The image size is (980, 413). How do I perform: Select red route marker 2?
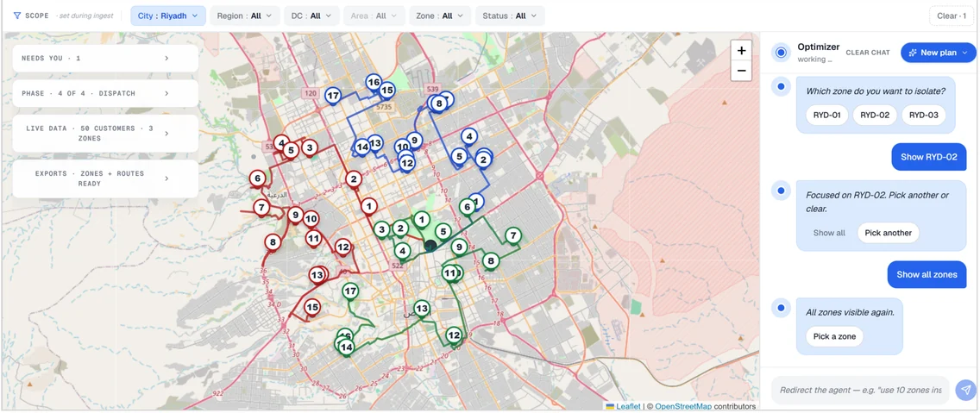click(x=354, y=178)
